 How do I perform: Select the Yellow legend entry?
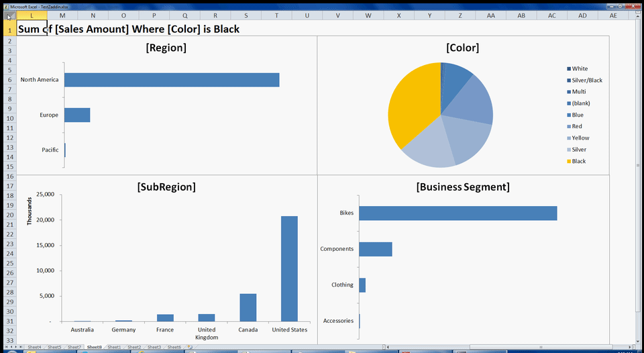pos(578,138)
